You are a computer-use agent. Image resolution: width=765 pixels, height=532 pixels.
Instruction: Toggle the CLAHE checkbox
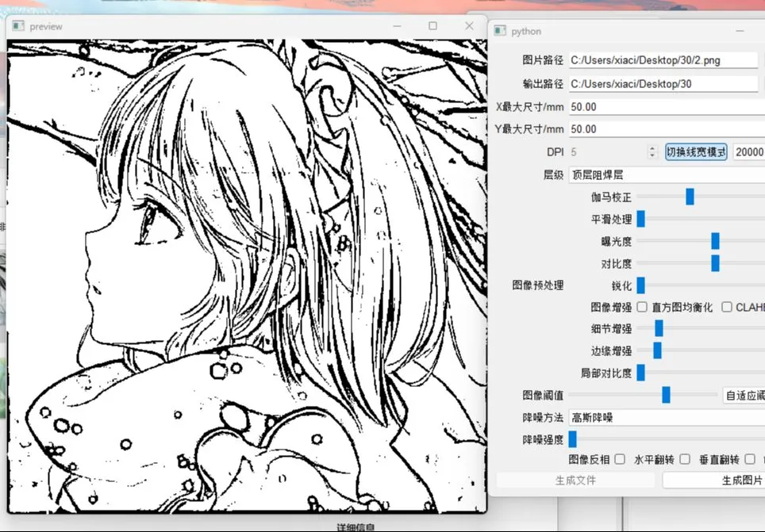tap(727, 307)
